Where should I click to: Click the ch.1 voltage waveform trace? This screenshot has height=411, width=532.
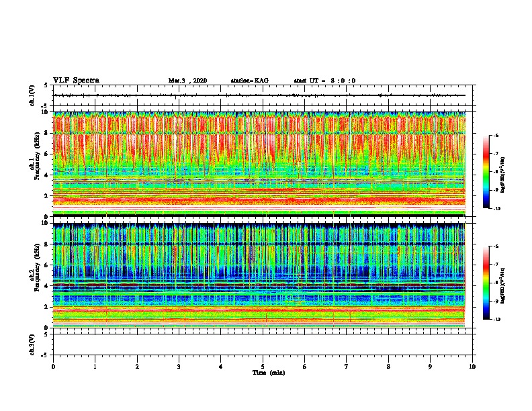click(259, 95)
